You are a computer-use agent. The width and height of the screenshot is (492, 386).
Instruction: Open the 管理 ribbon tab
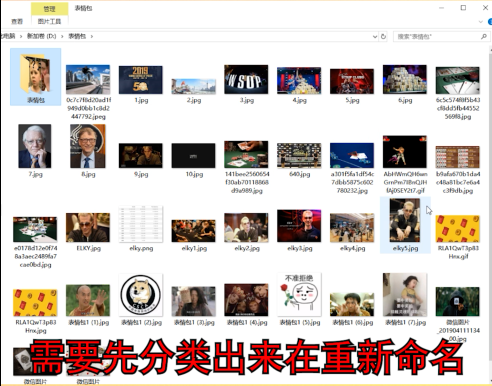pos(49,9)
